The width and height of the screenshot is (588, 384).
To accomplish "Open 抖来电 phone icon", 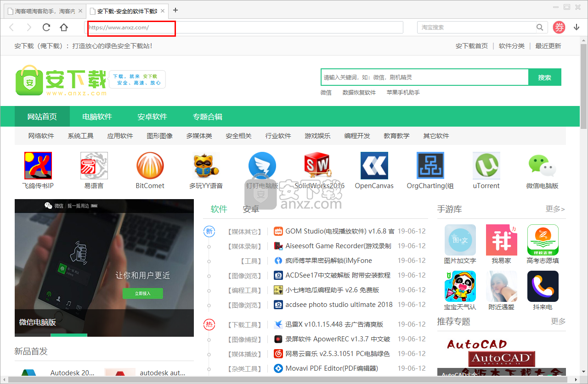I will [x=543, y=286].
